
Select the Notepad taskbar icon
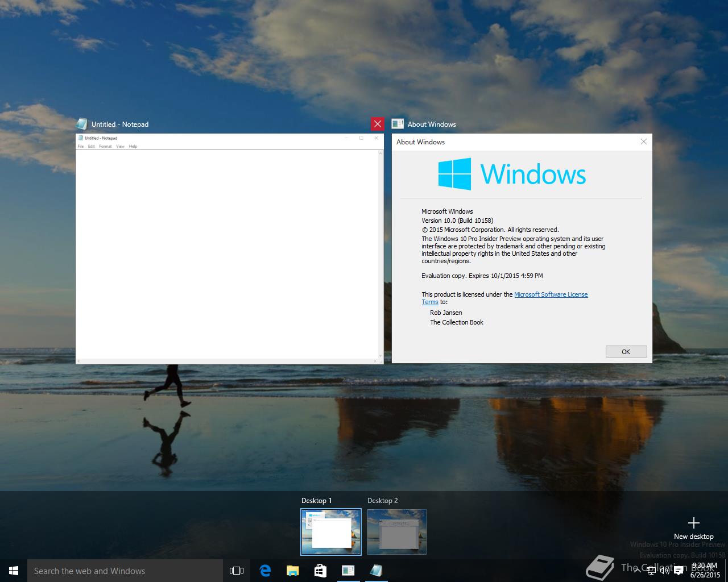[376, 571]
